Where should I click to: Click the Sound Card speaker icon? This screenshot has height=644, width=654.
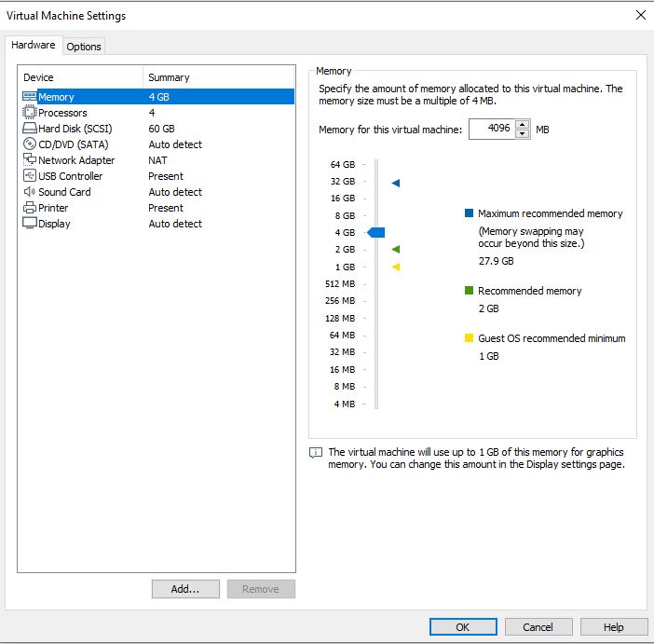(x=29, y=192)
